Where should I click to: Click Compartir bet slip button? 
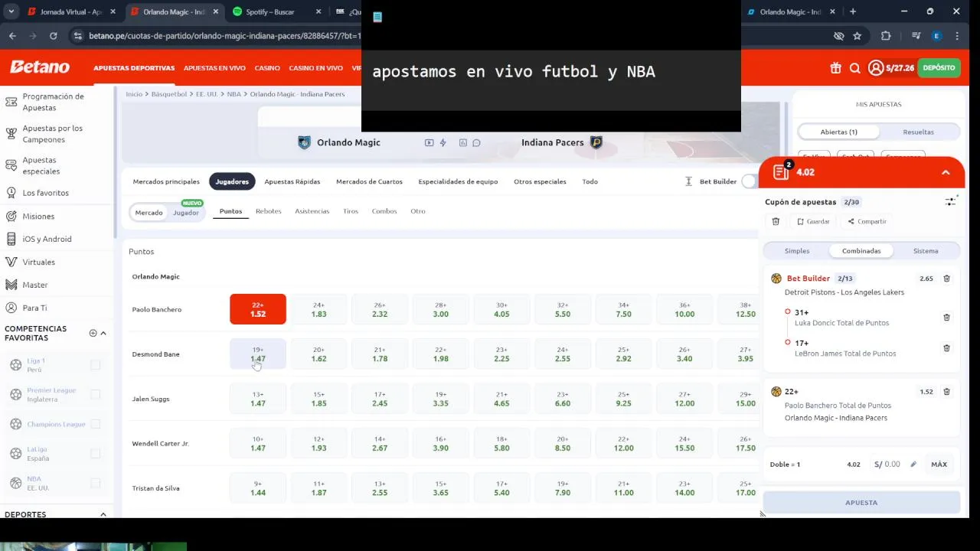click(x=867, y=221)
